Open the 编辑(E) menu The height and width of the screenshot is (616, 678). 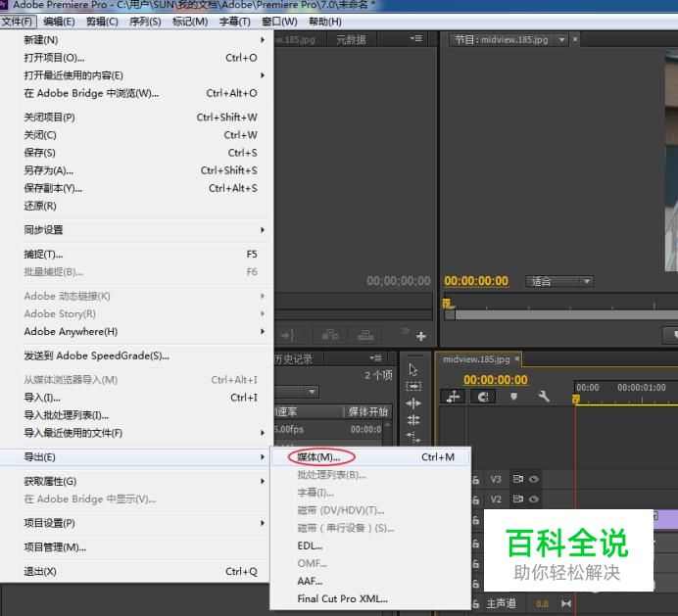click(59, 22)
